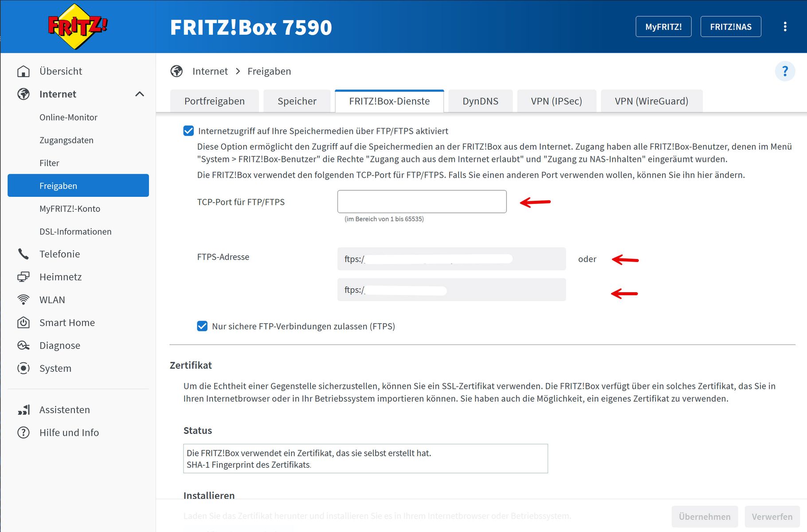Open Filter in sidebar
807x532 pixels.
(49, 163)
